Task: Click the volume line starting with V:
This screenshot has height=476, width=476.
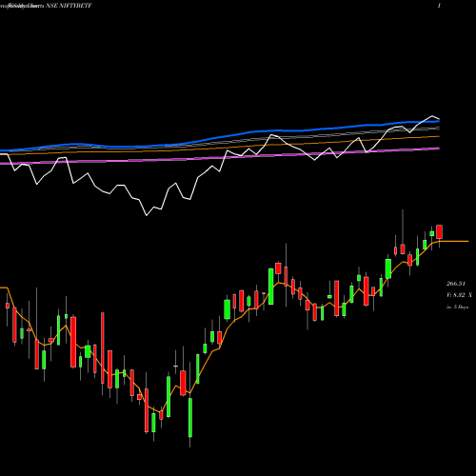Action: click(x=459, y=295)
